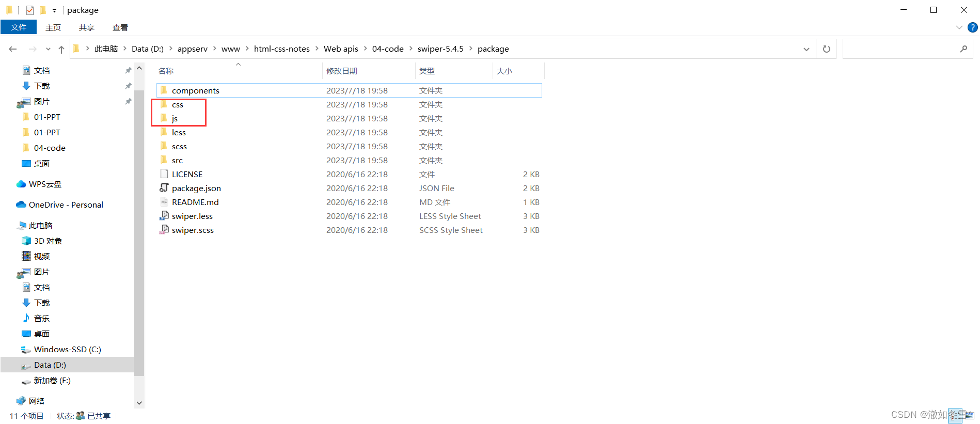Select the README.md file icon
Image resolution: width=980 pixels, height=424 pixels.
(x=164, y=202)
